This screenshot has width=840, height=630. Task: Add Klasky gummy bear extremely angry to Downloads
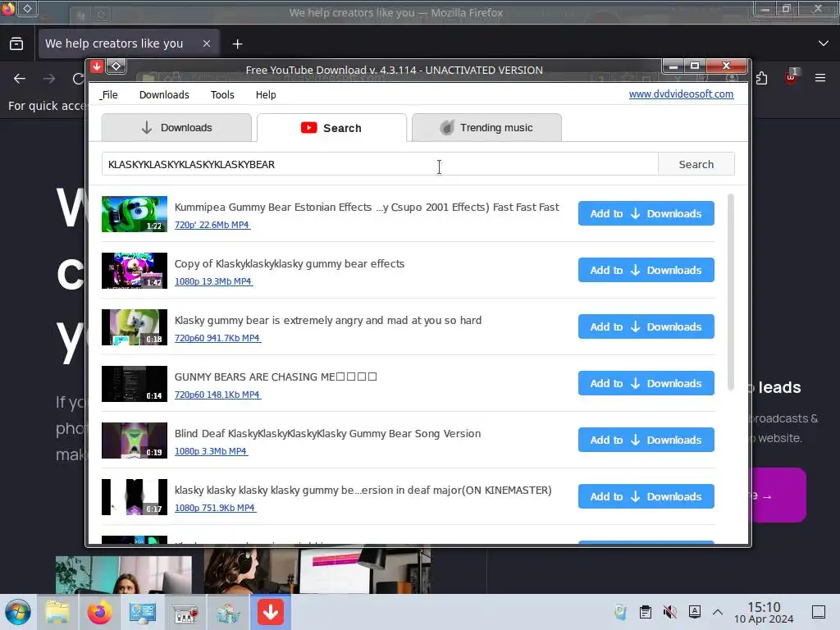pos(646,326)
